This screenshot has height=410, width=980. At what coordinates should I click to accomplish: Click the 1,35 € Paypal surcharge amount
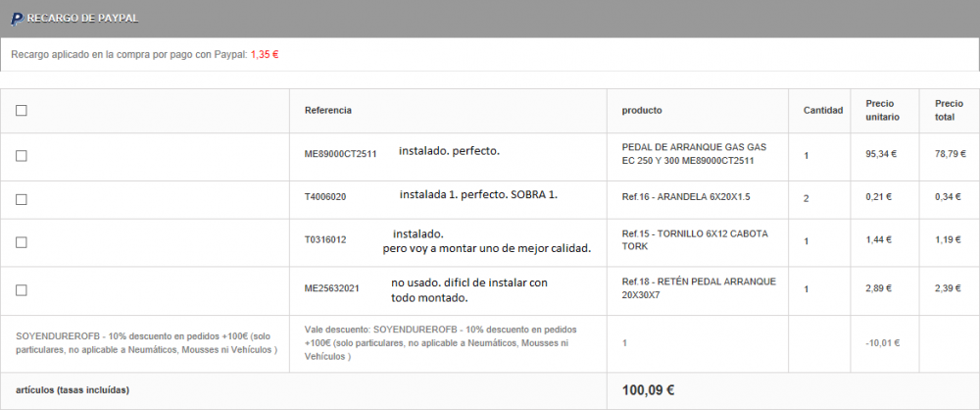pyautogui.click(x=265, y=55)
